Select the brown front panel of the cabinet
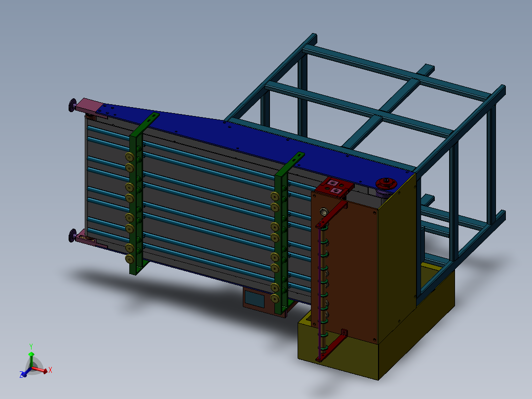 coord(353,268)
